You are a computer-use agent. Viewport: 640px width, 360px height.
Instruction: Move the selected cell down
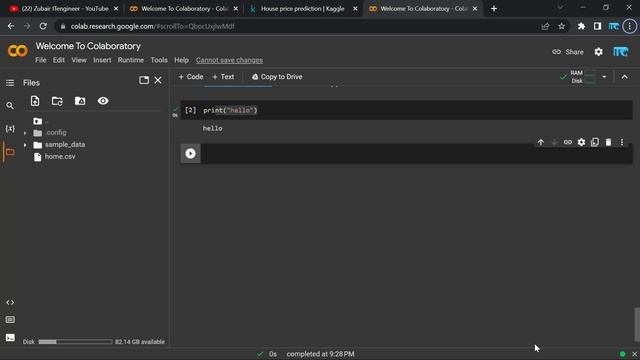coord(554,142)
